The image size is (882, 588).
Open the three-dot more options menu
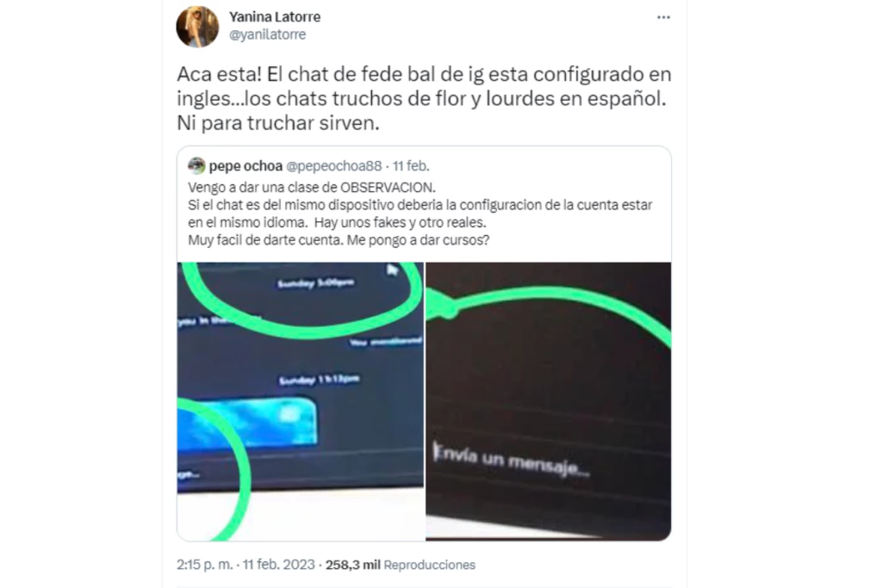coord(664,17)
